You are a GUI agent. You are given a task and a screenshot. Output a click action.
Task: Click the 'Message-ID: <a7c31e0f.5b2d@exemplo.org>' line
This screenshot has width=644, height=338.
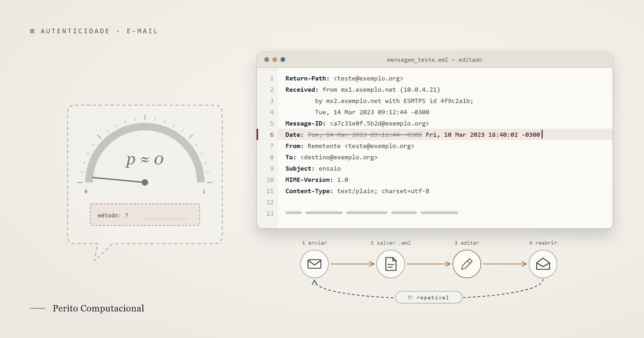tap(357, 123)
